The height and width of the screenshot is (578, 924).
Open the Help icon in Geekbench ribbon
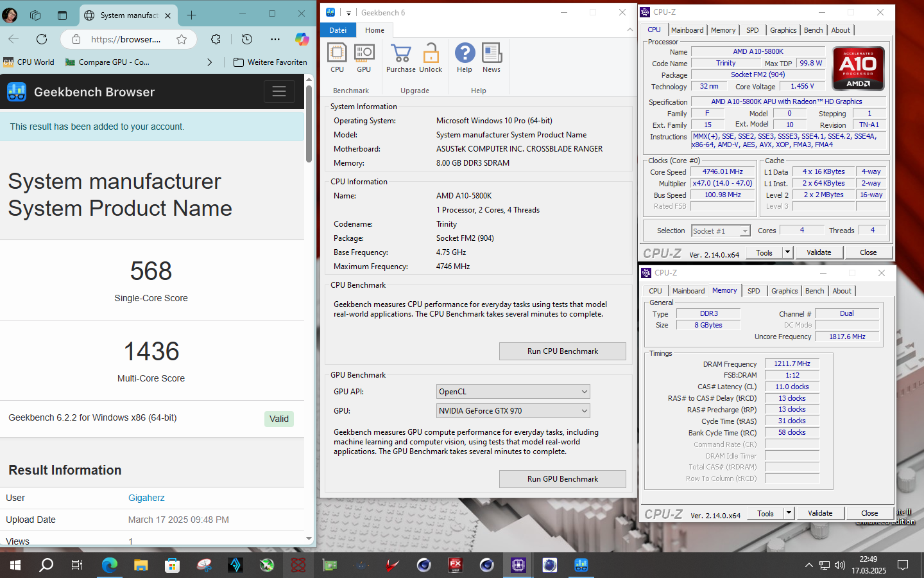[465, 58]
